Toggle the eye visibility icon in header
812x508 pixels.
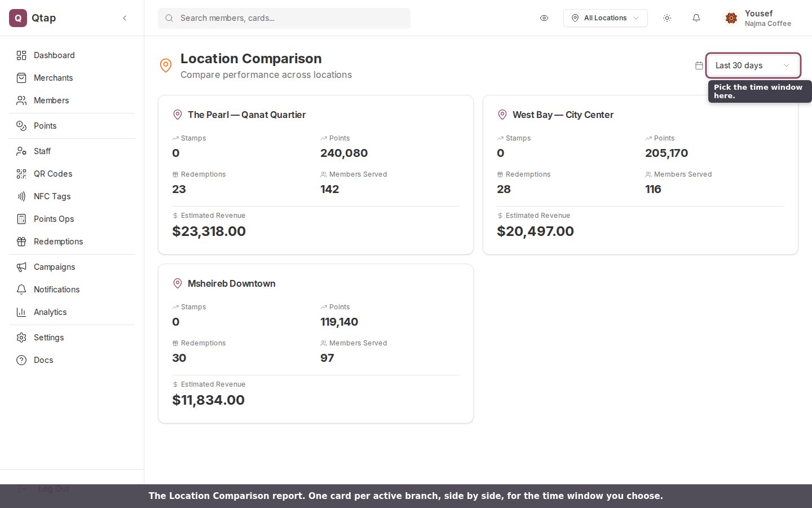(544, 18)
